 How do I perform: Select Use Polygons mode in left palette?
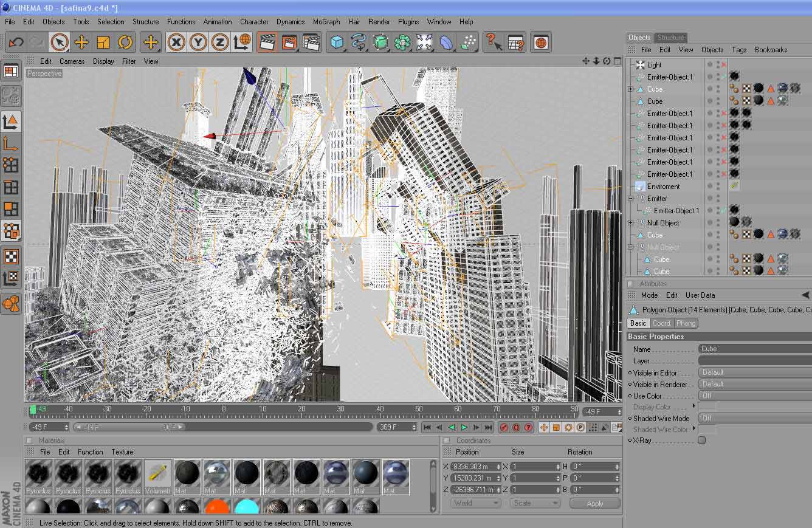click(x=11, y=209)
